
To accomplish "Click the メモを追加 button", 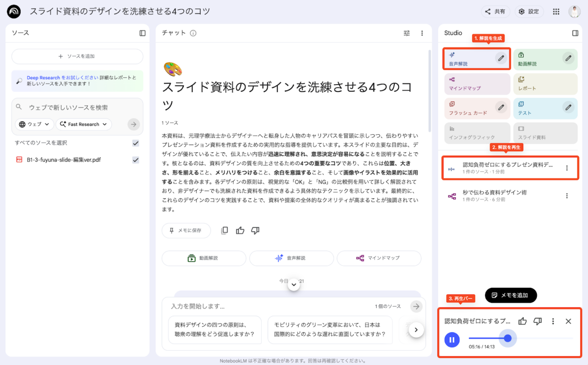I will pyautogui.click(x=510, y=295).
